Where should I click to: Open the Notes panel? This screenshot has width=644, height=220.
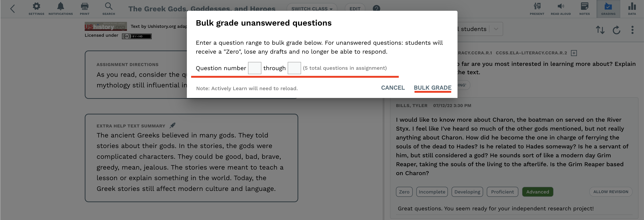tap(584, 9)
